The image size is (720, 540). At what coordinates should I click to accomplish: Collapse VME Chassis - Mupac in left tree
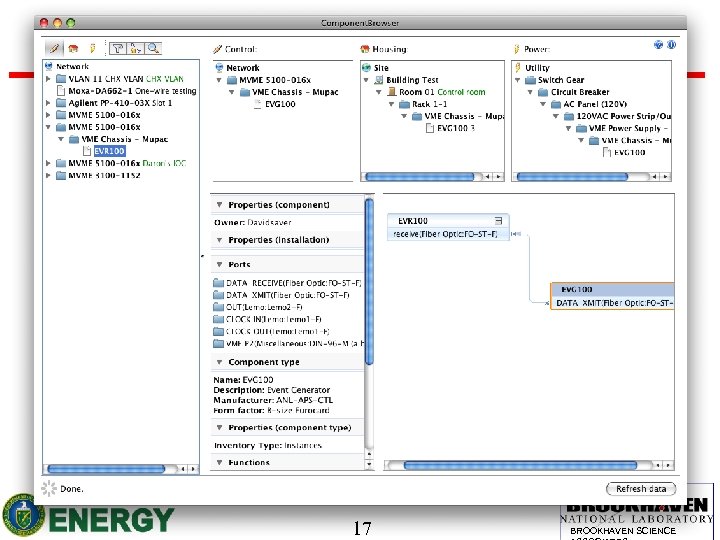[61, 139]
